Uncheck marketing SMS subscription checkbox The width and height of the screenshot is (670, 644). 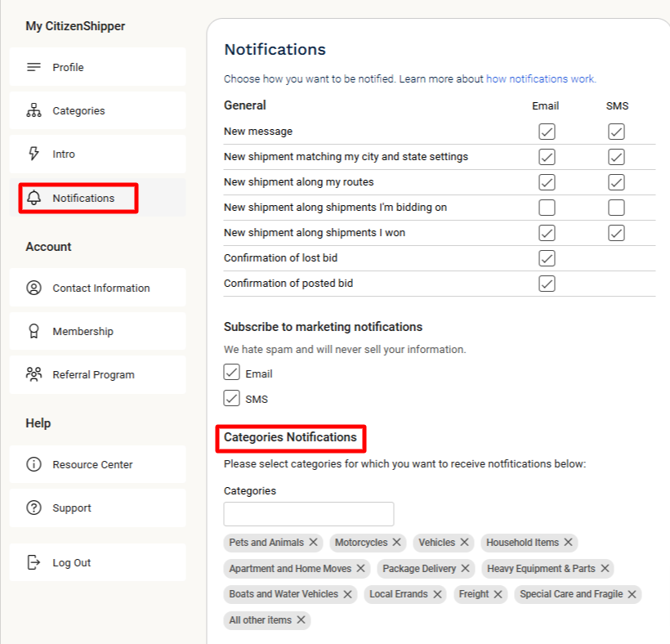232,399
